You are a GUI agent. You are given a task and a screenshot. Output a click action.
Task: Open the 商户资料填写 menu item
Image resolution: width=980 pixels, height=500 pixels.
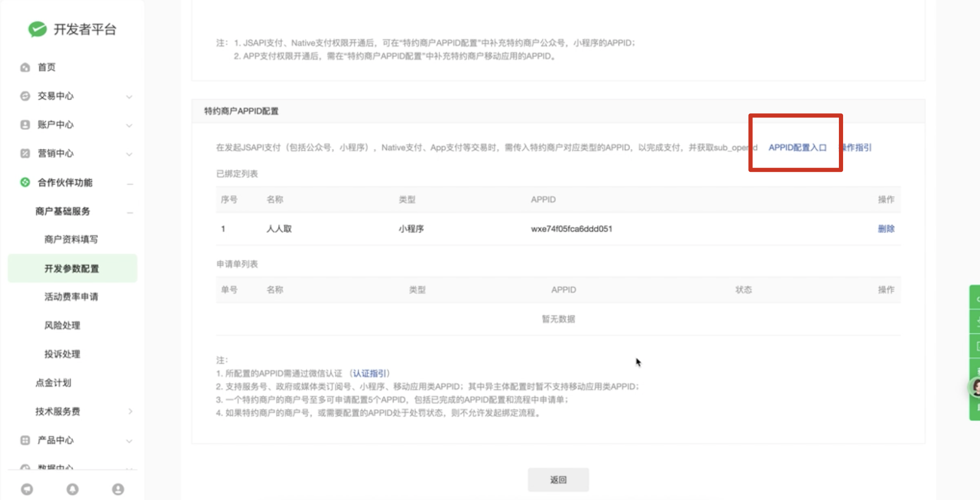coord(71,240)
